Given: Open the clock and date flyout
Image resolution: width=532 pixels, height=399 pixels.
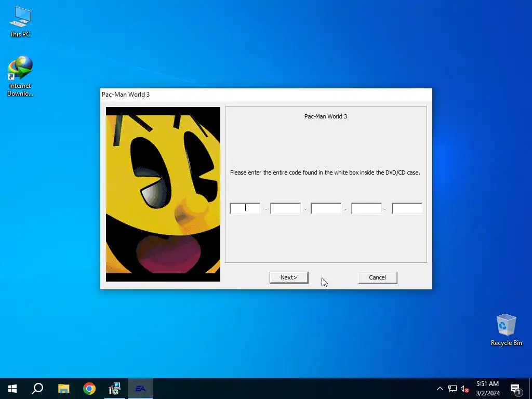Looking at the screenshot, I should [x=487, y=389].
